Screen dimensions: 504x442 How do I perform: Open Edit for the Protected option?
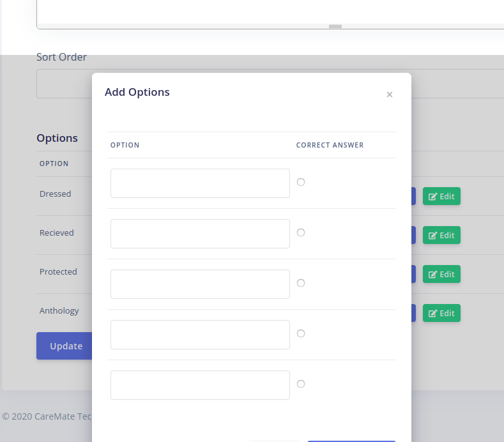441,274
